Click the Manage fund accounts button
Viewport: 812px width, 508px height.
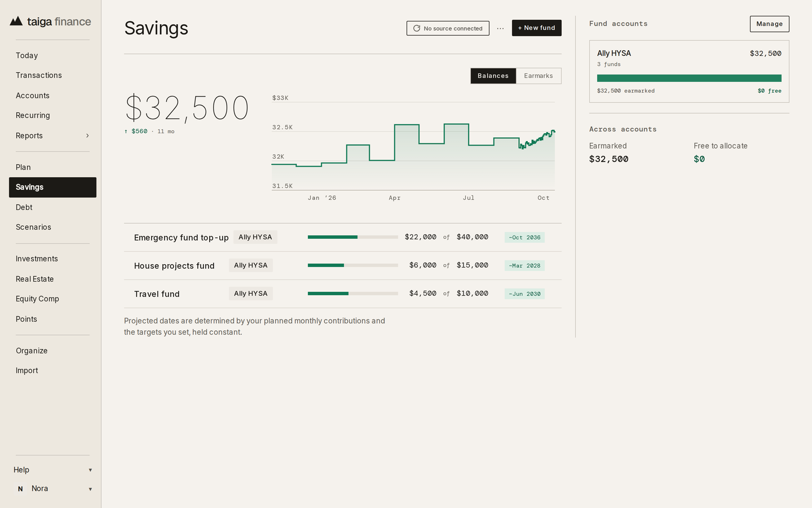[769, 24]
